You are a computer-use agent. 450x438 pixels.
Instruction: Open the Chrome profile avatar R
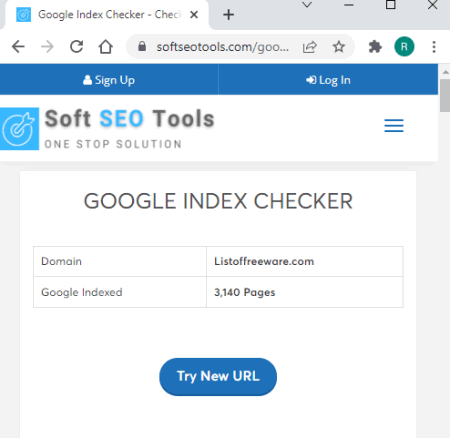pyautogui.click(x=404, y=47)
